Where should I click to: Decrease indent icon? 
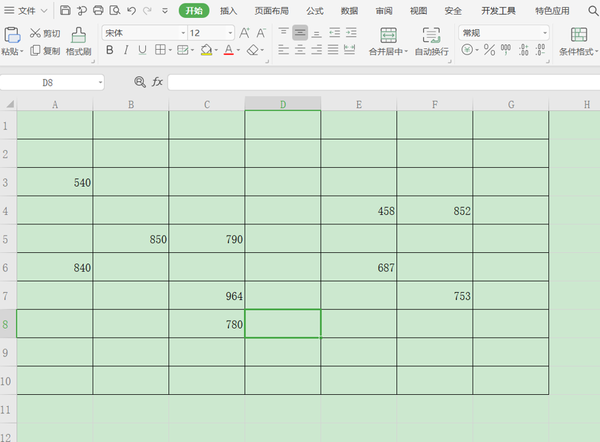click(x=334, y=33)
